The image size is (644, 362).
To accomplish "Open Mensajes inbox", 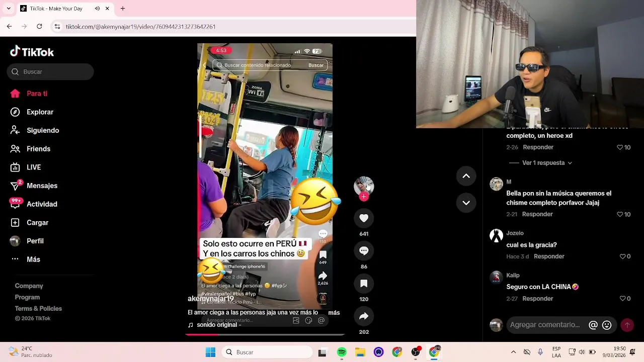I will point(34,186).
